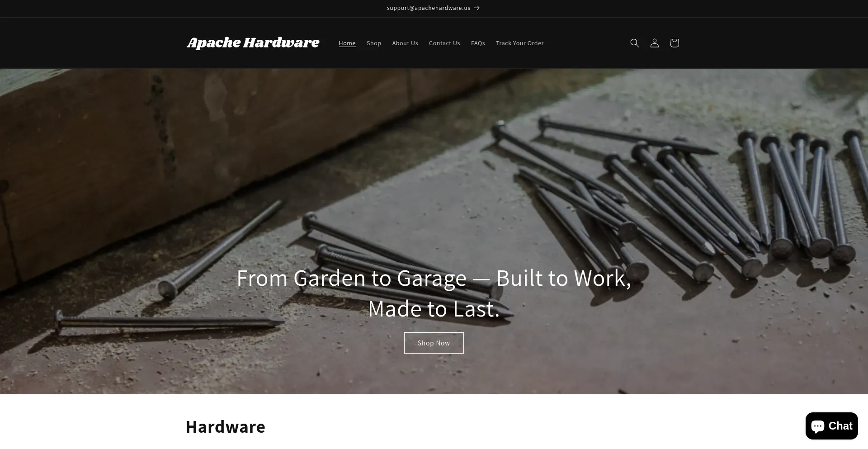Open the Shopify Chat widget
The width and height of the screenshot is (868, 449).
831,426
